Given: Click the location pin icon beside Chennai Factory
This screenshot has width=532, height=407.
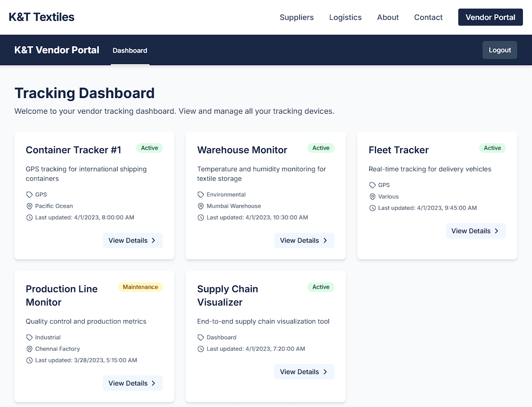Looking at the screenshot, I should pyautogui.click(x=29, y=348).
